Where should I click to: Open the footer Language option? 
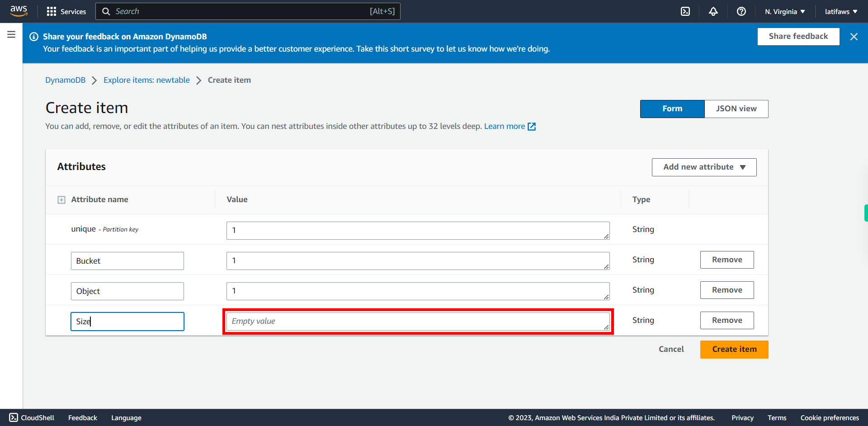pos(126,418)
